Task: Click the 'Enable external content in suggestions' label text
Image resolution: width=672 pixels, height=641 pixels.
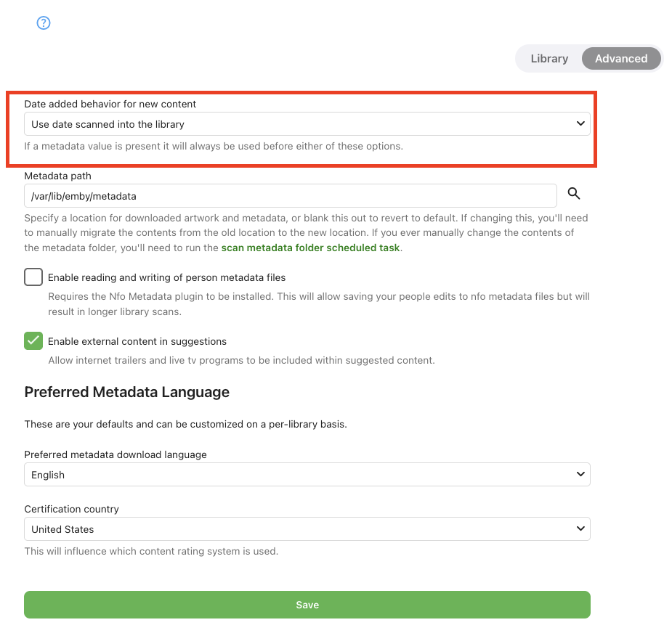Action: 137,341
